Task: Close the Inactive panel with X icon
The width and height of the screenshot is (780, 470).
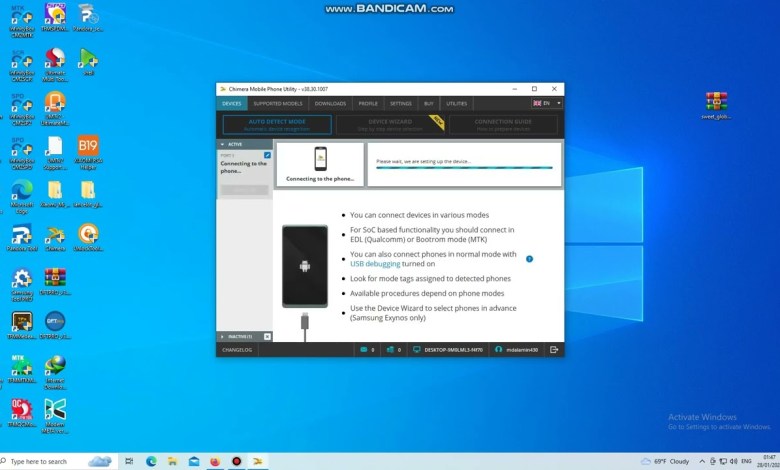Action: pyautogui.click(x=267, y=336)
